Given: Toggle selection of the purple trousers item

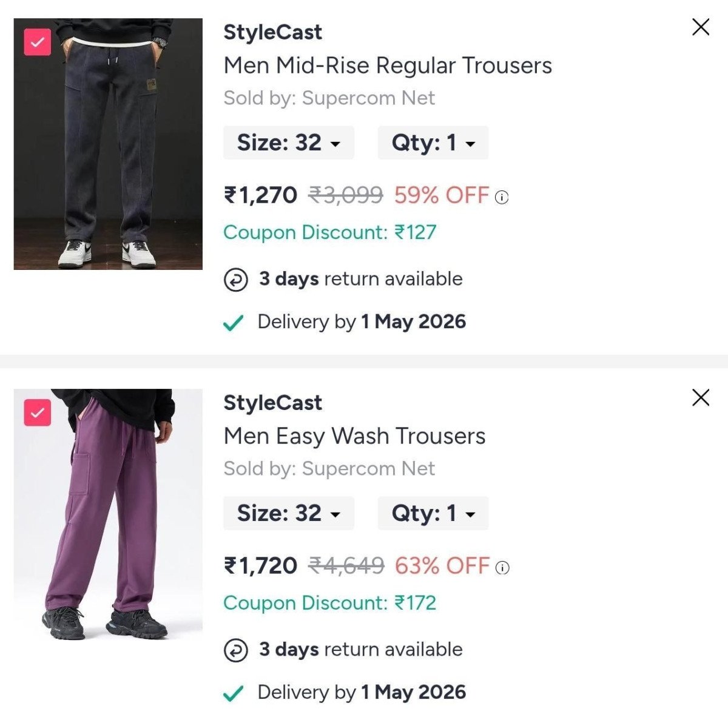Looking at the screenshot, I should point(38,412).
